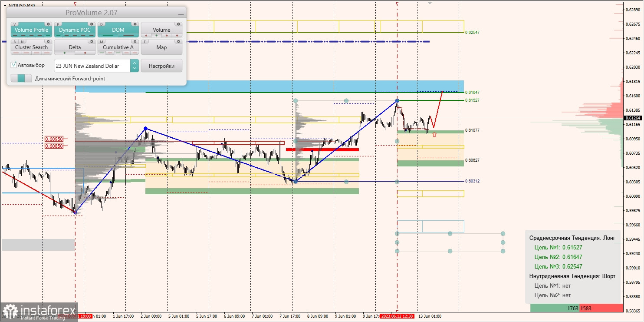Click the small red up-arrow marker on chart

[434, 135]
